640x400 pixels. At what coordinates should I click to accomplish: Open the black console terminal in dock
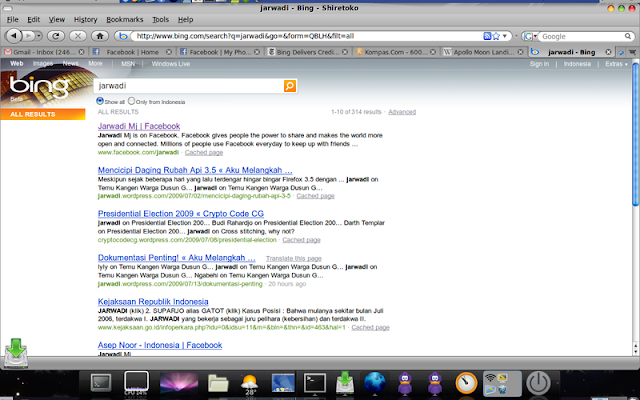coord(314,383)
